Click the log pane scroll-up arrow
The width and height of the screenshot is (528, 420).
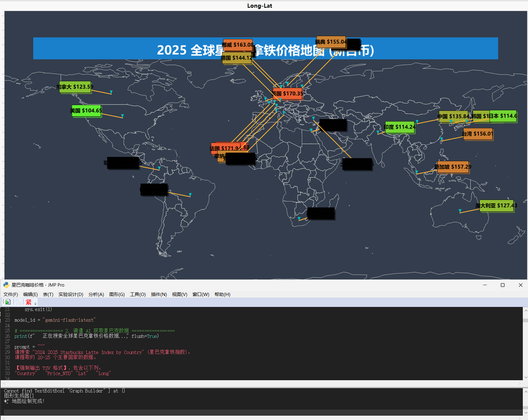coord(525,391)
